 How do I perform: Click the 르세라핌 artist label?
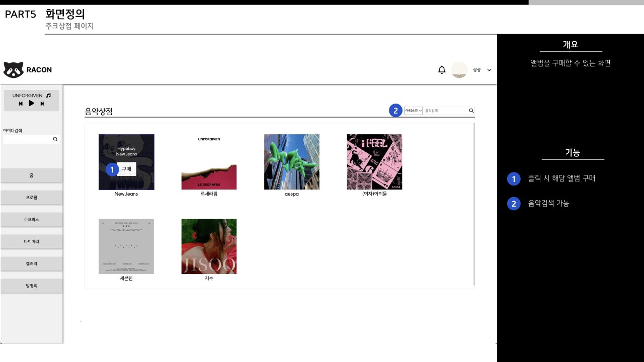(x=209, y=194)
